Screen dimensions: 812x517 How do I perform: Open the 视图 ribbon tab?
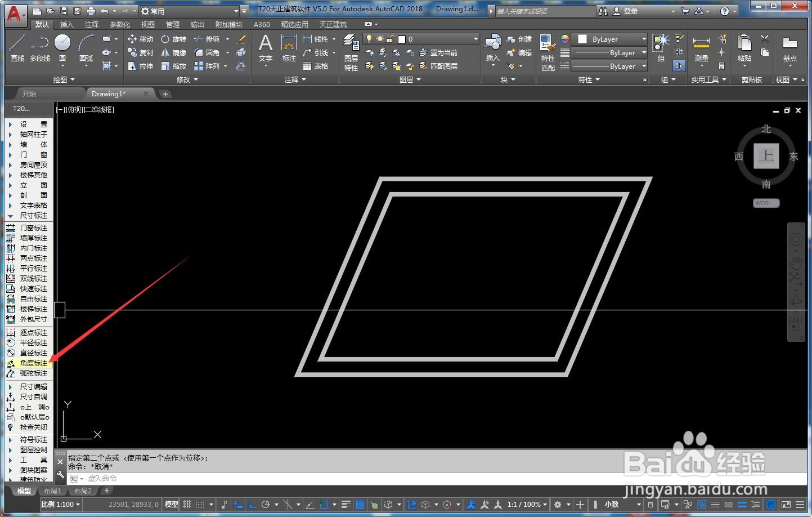click(147, 25)
